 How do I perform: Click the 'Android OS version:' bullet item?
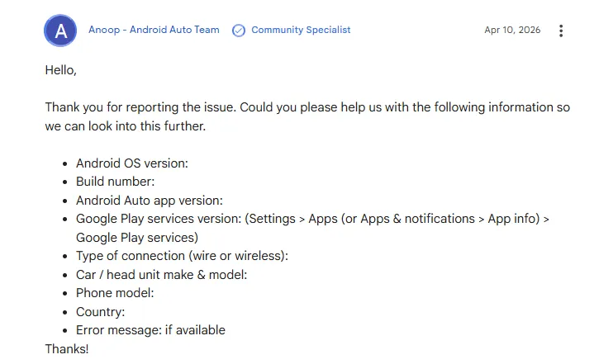click(x=131, y=163)
